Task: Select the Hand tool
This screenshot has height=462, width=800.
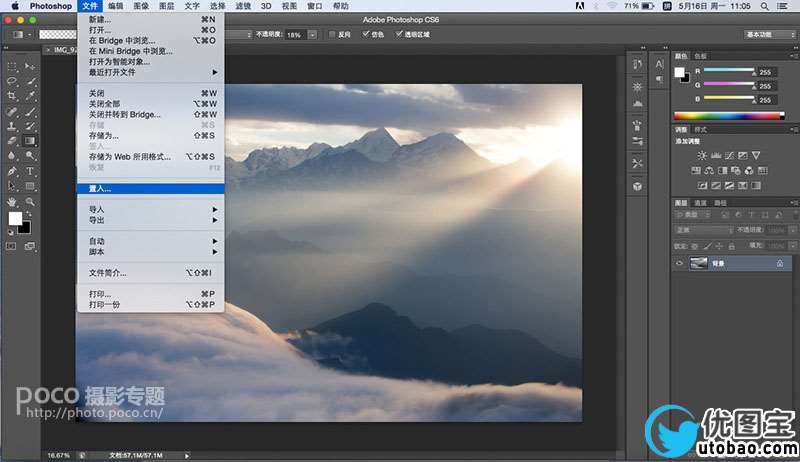Action: click(x=12, y=202)
